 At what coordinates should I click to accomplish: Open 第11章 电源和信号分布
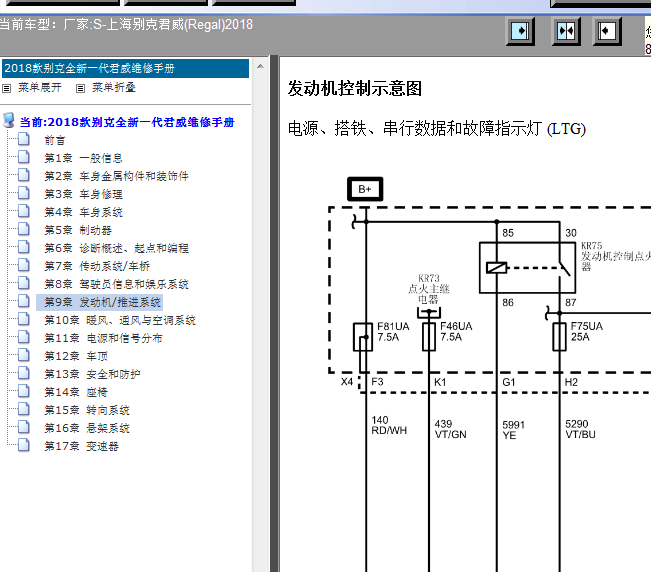103,338
